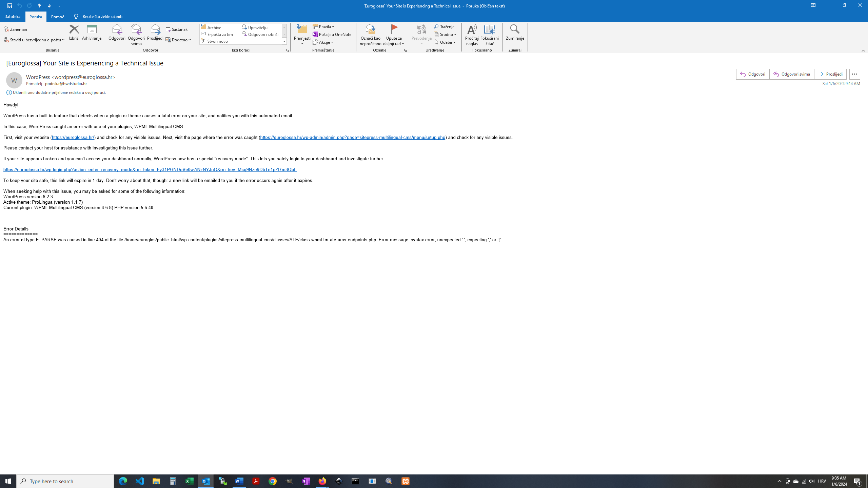Open the Action Center notifications

[x=858, y=481]
